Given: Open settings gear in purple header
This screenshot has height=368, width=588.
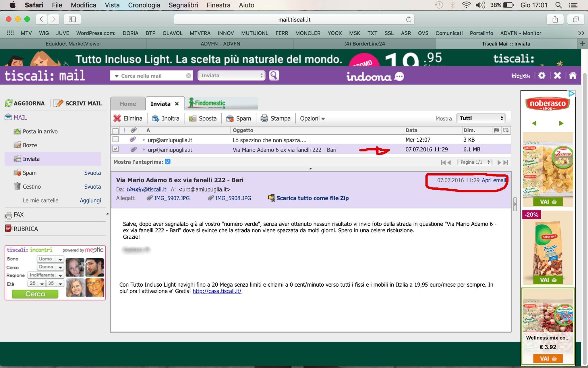Looking at the screenshot, I should click(x=542, y=76).
